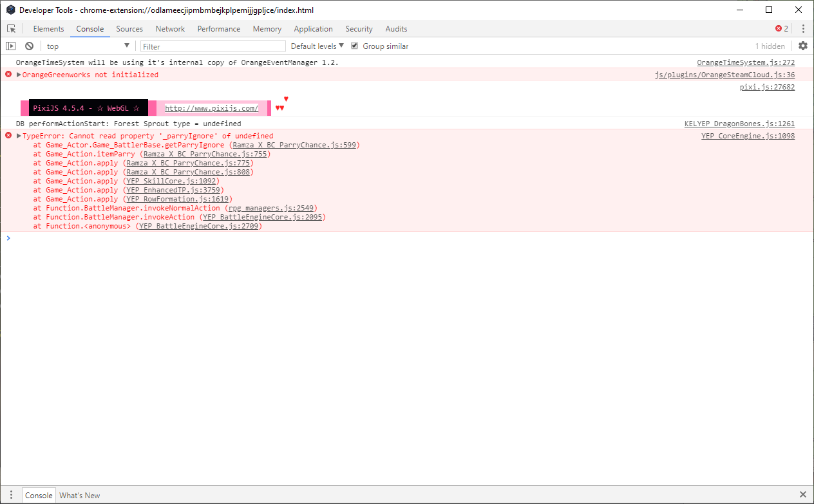Open YEP_EnhancedTP.js:3759 link
The image size is (814, 504).
coord(173,190)
